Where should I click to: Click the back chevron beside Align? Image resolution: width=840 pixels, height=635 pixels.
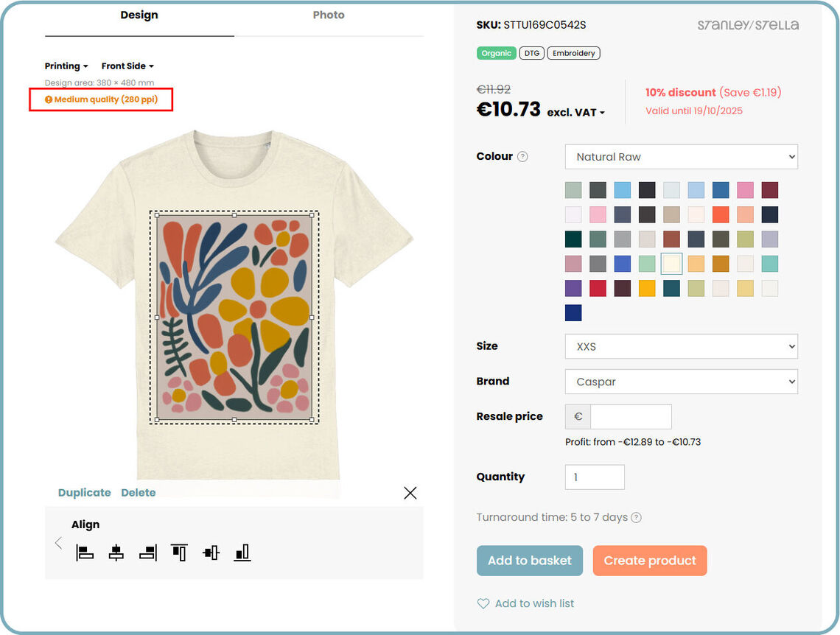[58, 544]
